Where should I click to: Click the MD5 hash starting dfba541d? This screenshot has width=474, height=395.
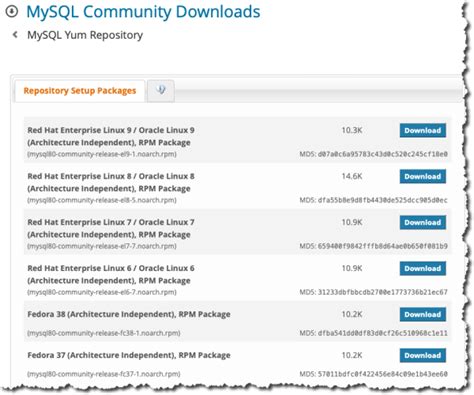382,333
